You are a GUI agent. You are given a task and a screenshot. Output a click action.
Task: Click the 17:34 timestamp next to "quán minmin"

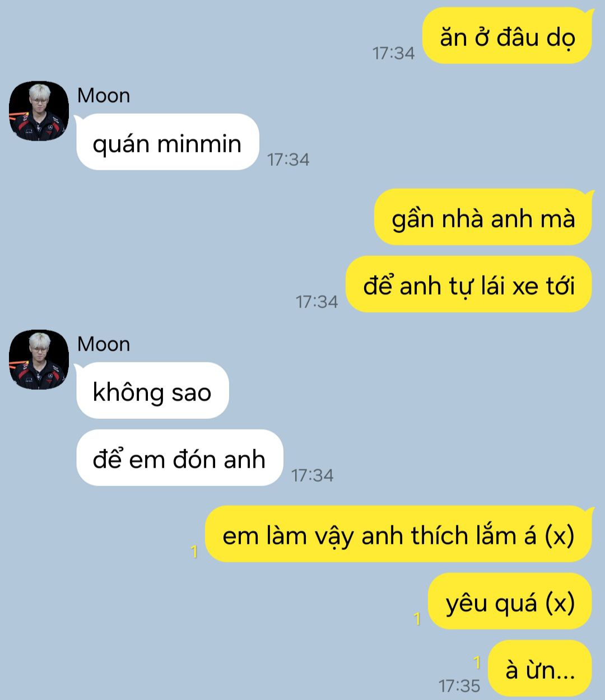(x=288, y=160)
